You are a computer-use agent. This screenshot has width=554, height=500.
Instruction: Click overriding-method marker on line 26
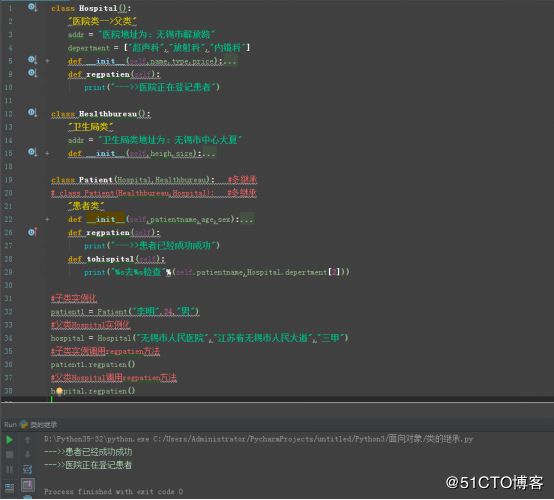[33, 232]
